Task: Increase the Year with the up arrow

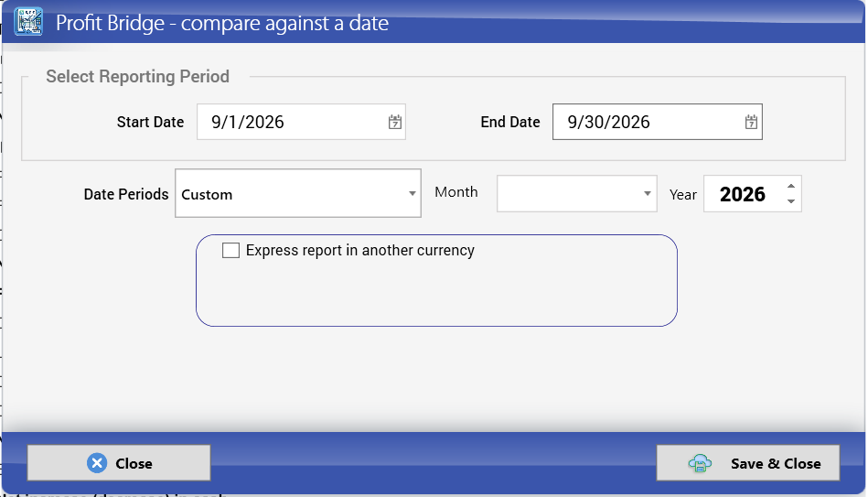Action: (791, 186)
